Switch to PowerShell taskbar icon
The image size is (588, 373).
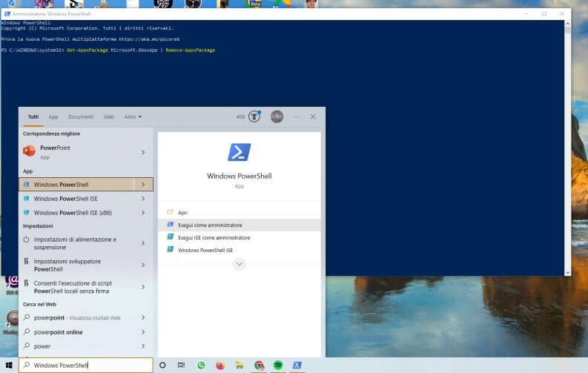(297, 365)
